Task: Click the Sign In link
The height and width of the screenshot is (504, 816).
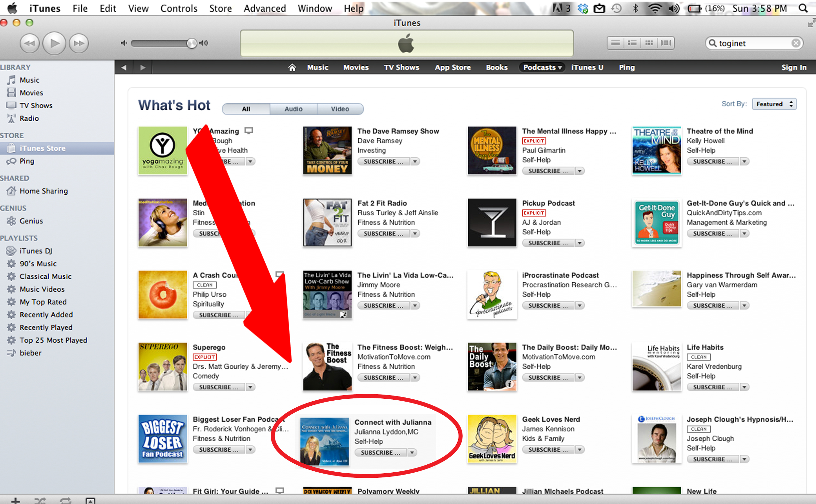Action: (794, 68)
